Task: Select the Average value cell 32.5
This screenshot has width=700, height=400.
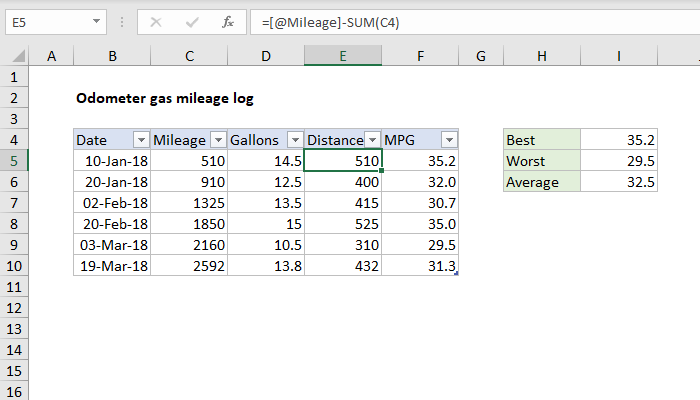Action: coord(618,182)
